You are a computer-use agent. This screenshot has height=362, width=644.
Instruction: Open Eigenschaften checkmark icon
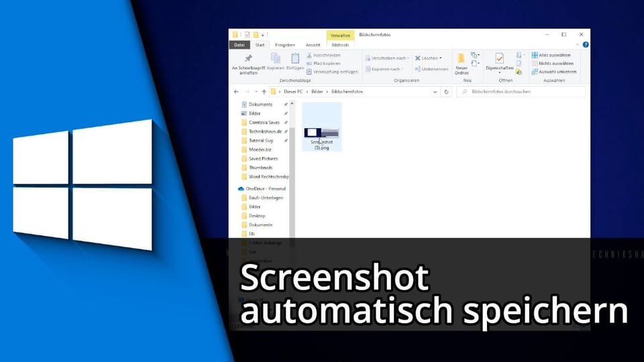click(x=499, y=58)
